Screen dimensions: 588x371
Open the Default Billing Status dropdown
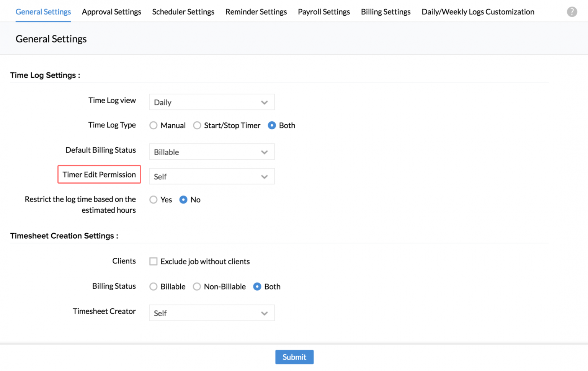[212, 151]
